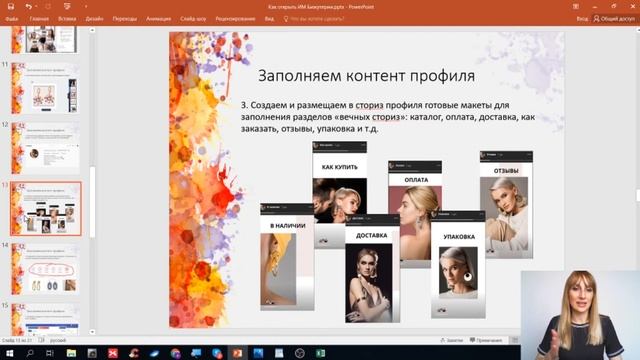Click PowerPoint icon on taskbar
Image resolution: width=640 pixels, height=360 pixels.
[237, 353]
